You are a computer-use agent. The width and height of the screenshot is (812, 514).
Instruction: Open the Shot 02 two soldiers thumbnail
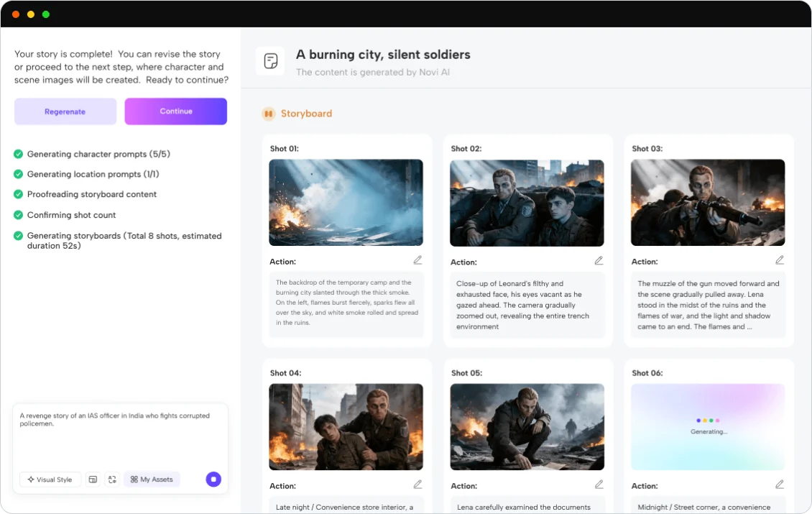click(x=527, y=203)
